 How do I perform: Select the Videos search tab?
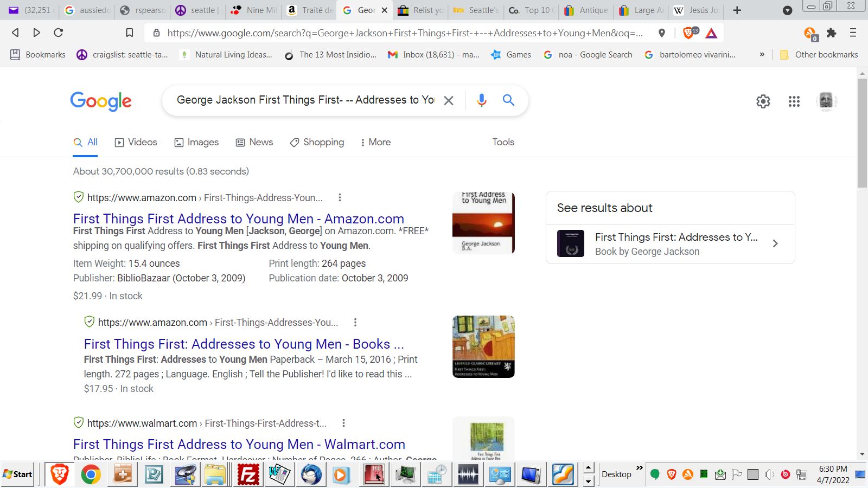136,142
